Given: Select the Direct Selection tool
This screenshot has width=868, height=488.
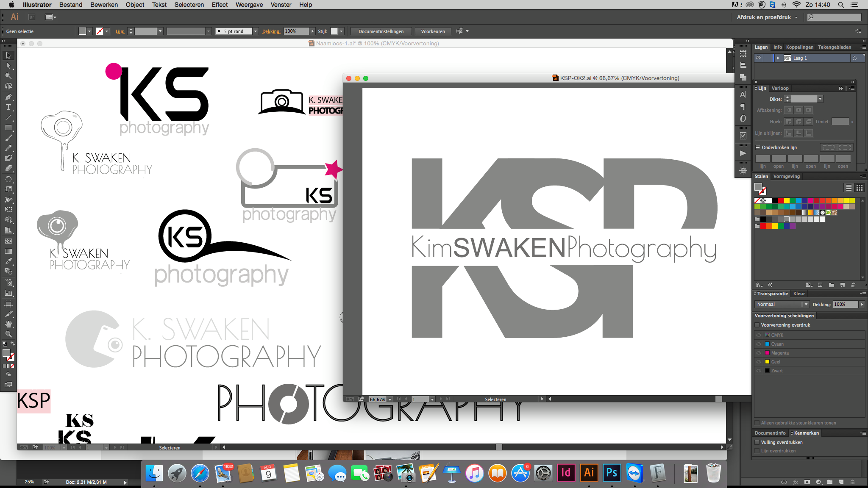Looking at the screenshot, I should [8, 66].
